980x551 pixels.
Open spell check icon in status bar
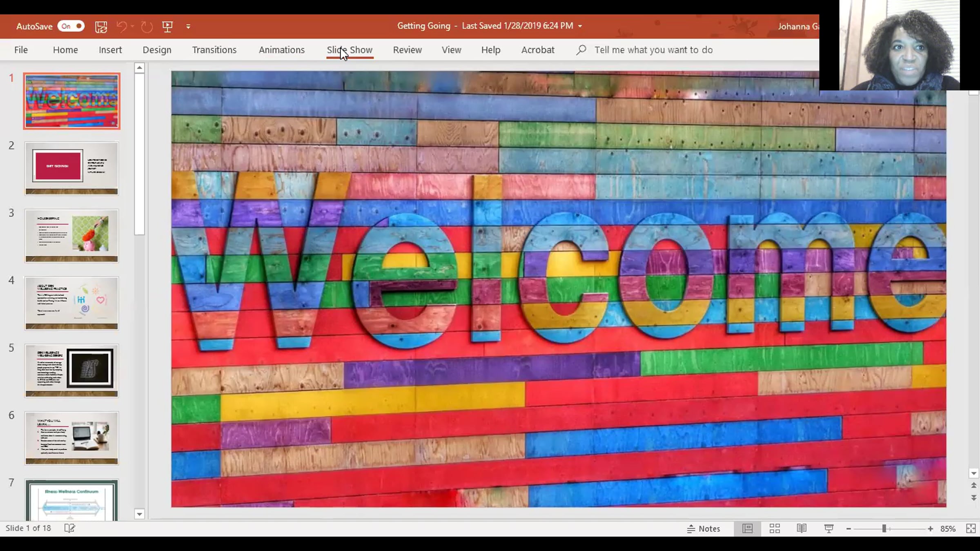coord(70,529)
